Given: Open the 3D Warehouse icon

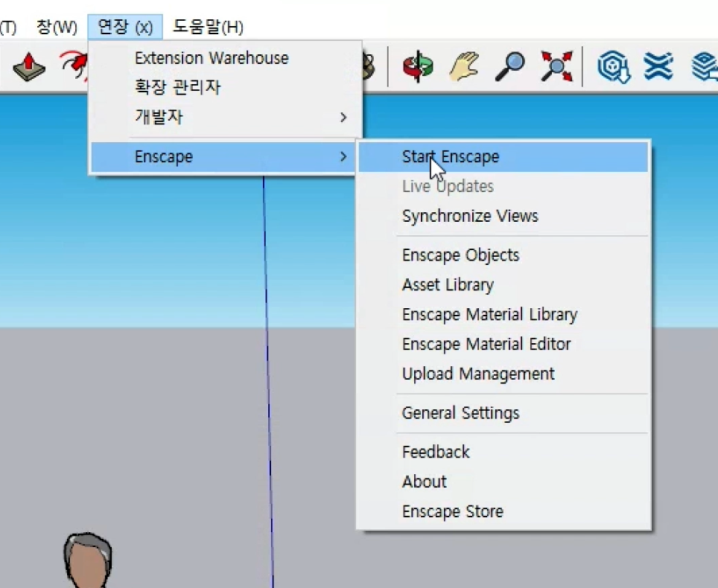Looking at the screenshot, I should (614, 67).
